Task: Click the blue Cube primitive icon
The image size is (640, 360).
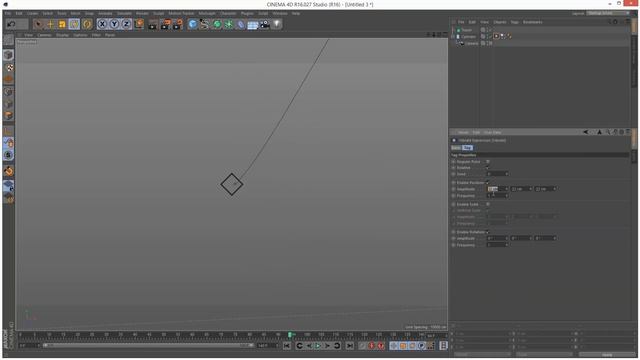Action: (x=193, y=24)
